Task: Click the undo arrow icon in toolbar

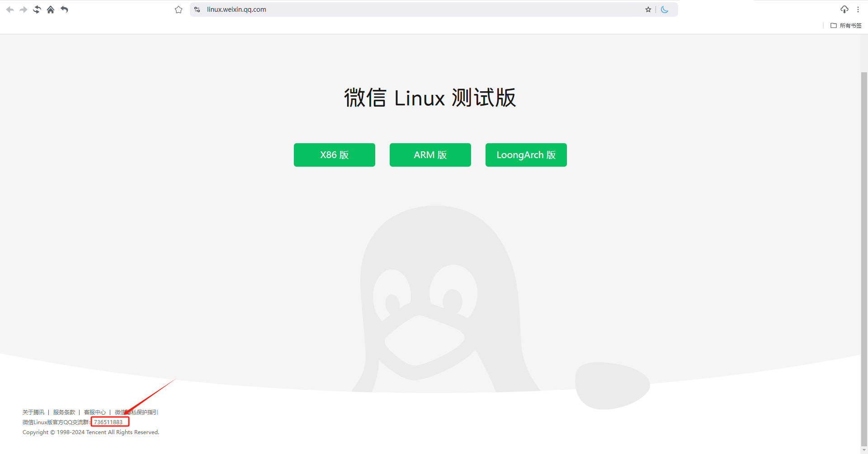Action: click(64, 9)
